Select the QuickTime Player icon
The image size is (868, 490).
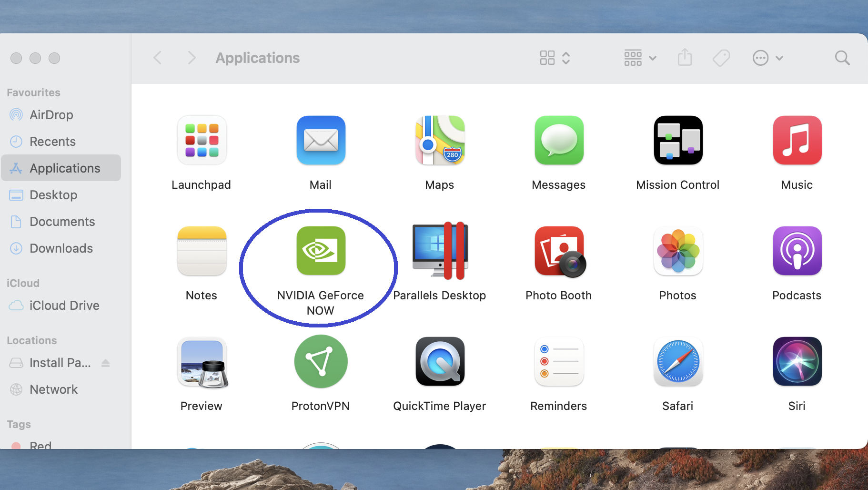[440, 361]
